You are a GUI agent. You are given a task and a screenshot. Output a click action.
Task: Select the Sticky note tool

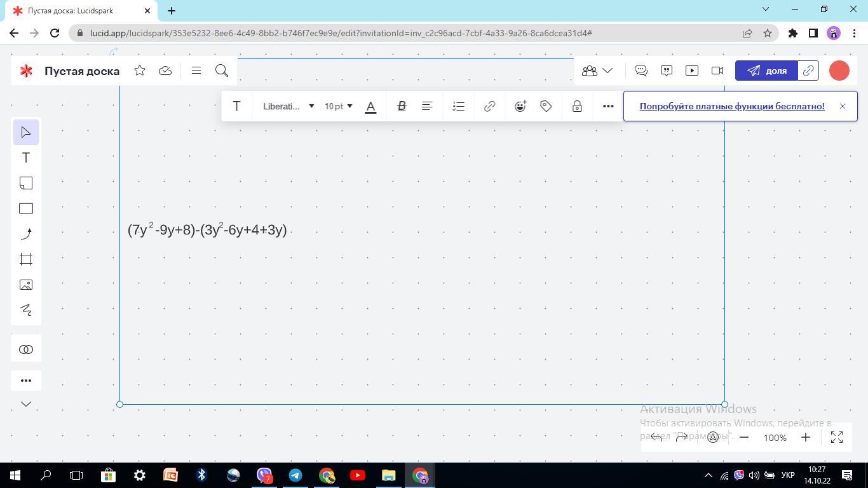coord(26,183)
